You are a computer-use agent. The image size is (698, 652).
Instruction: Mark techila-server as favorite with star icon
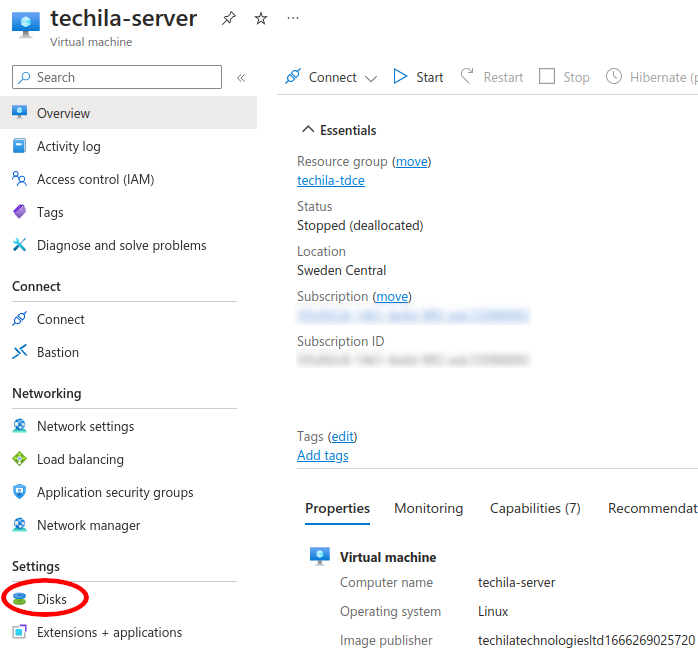pyautogui.click(x=261, y=18)
